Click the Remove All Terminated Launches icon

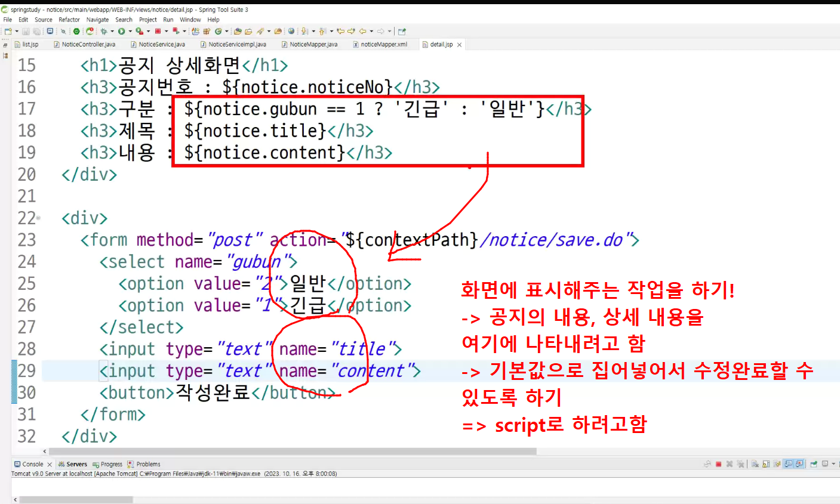click(740, 464)
